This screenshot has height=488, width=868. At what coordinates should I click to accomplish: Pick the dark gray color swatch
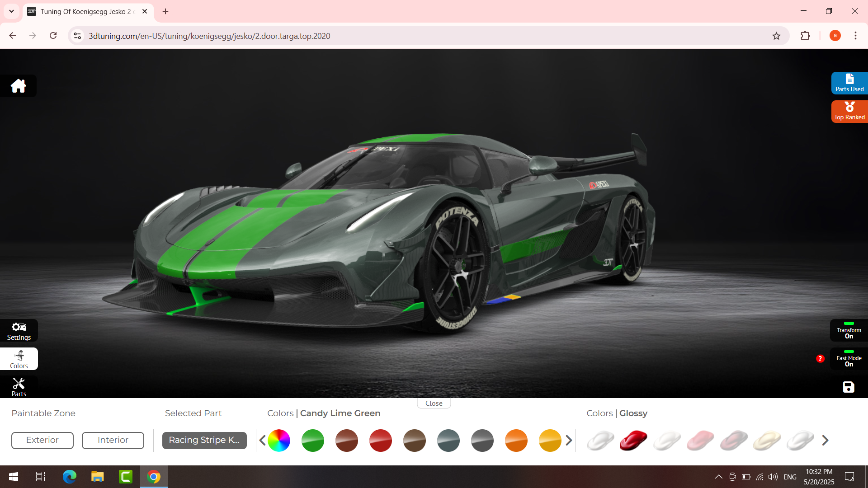[482, 440]
